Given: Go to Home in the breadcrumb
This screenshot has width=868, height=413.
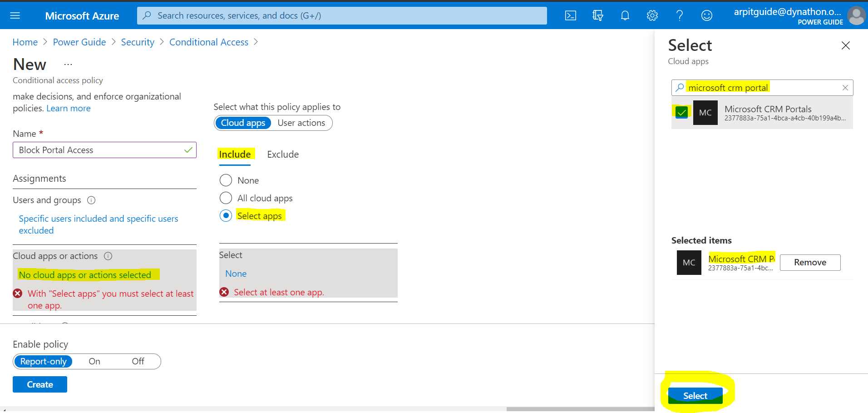Looking at the screenshot, I should point(25,42).
